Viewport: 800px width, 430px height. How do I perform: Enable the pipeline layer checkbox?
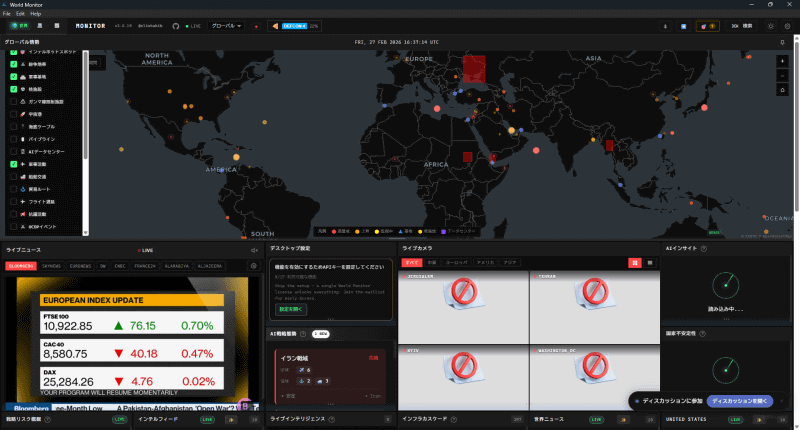tap(14, 139)
